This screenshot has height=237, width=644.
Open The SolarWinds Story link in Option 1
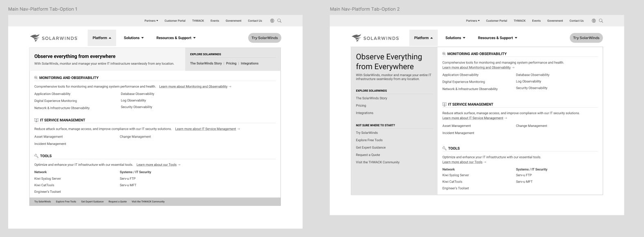(206, 63)
